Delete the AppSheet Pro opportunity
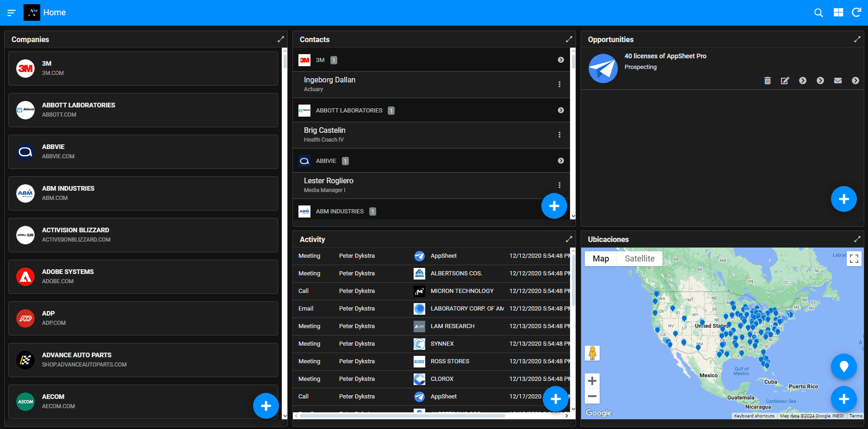 pos(768,81)
